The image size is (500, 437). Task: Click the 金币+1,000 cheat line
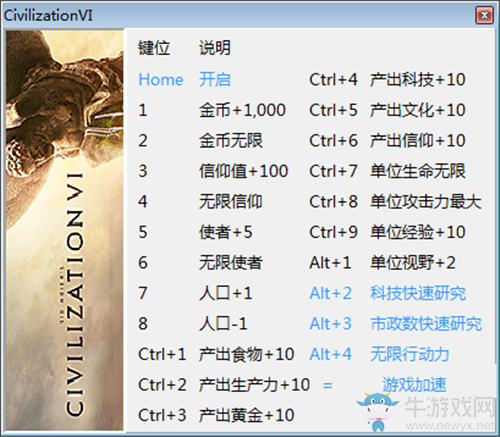pyautogui.click(x=242, y=110)
